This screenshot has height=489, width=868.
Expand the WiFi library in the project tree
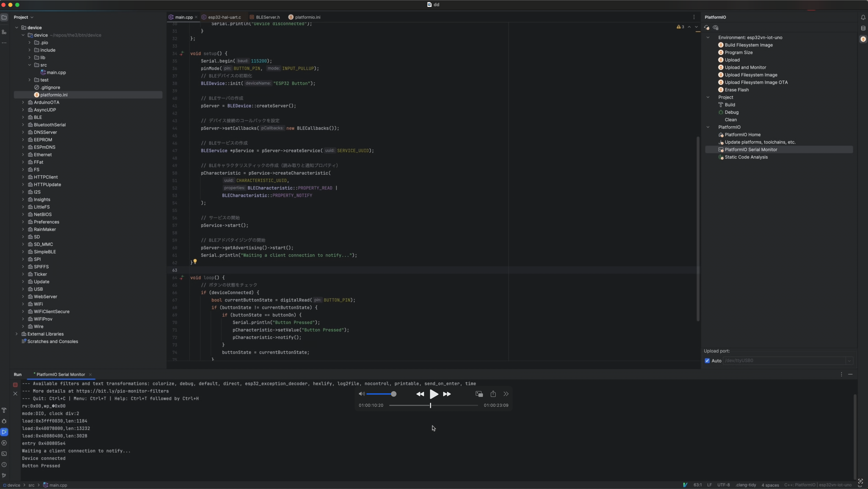[23, 304]
